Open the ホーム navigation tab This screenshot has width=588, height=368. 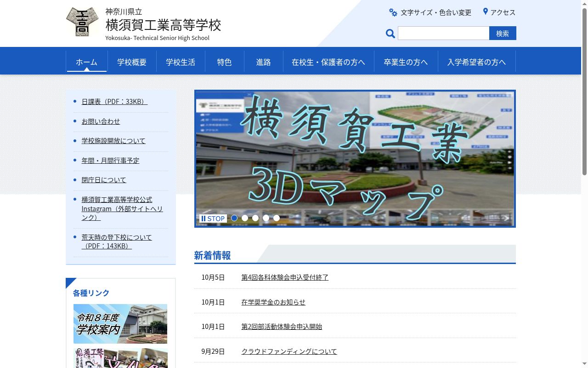(x=87, y=62)
